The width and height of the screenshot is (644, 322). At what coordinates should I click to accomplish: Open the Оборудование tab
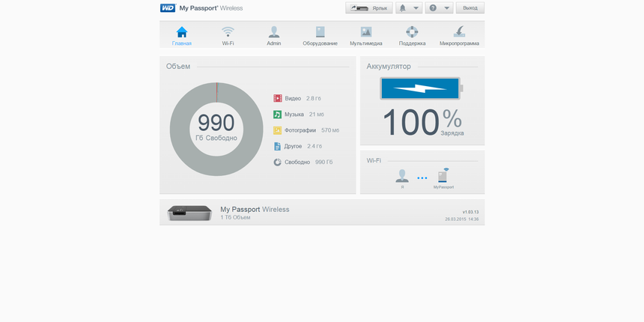click(x=320, y=36)
